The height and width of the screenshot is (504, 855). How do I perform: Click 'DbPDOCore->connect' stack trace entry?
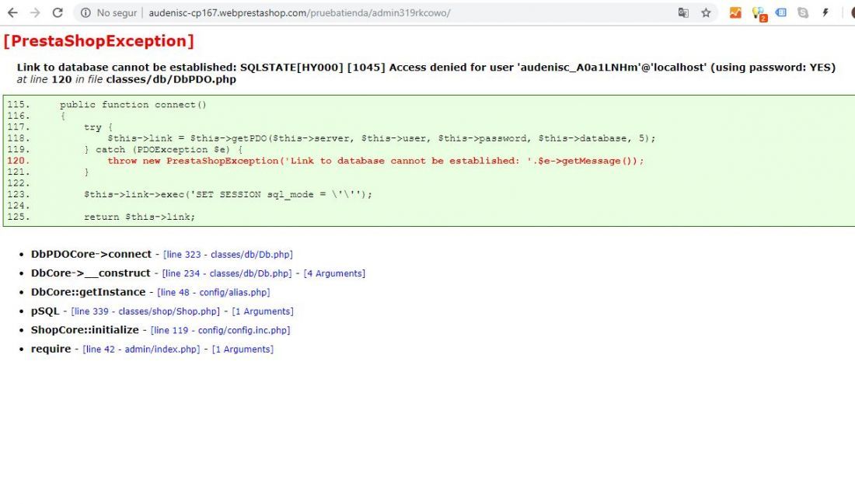(x=91, y=255)
